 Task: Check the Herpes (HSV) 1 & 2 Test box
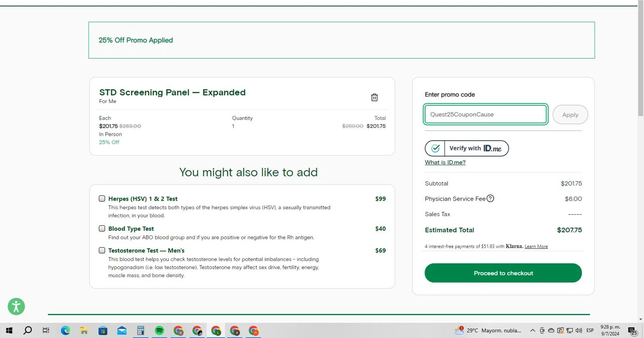(102, 198)
